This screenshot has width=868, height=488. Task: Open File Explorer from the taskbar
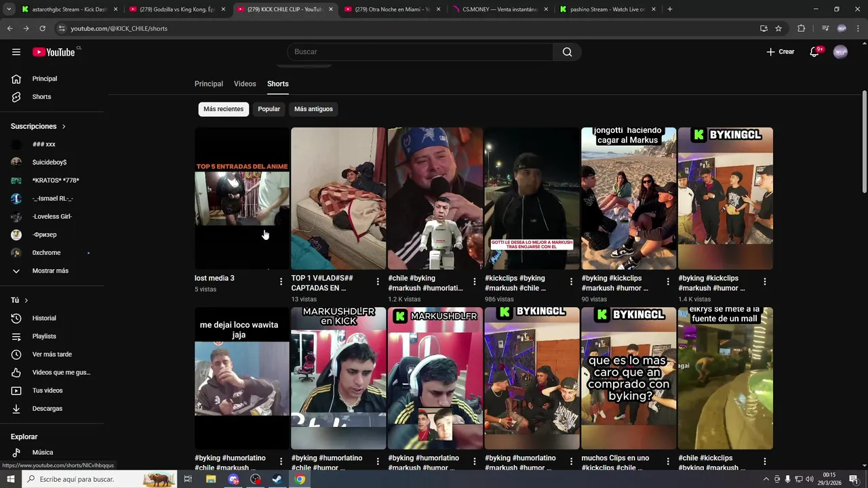[211, 479]
